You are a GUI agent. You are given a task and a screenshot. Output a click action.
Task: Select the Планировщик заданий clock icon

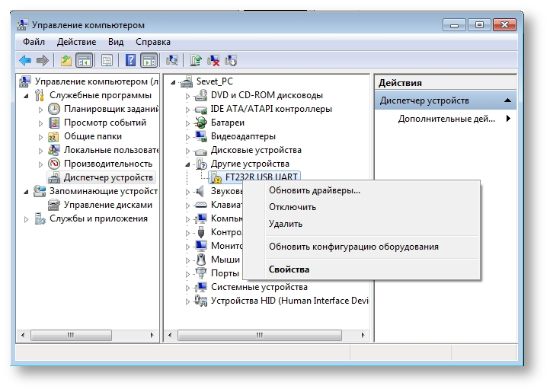[x=53, y=109]
